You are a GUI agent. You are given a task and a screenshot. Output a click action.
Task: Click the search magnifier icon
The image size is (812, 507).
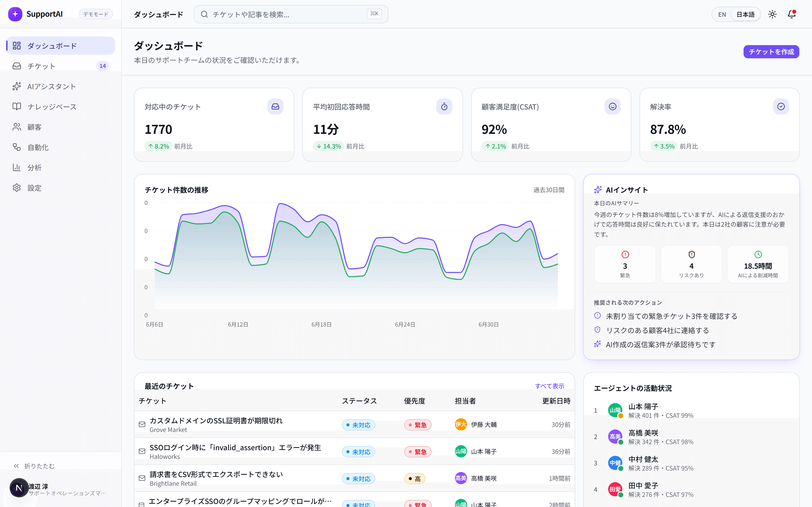(x=204, y=14)
